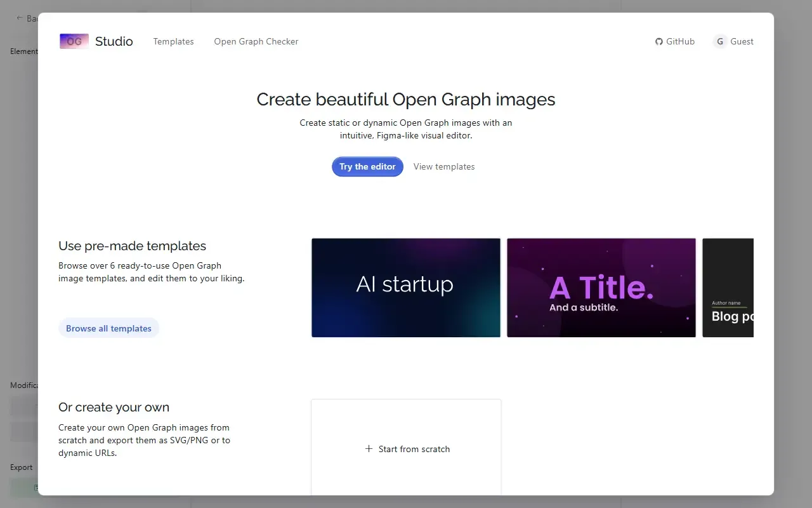Viewport: 812px width, 508px height.
Task: Select the AI startup template thumbnail
Action: [406, 288]
